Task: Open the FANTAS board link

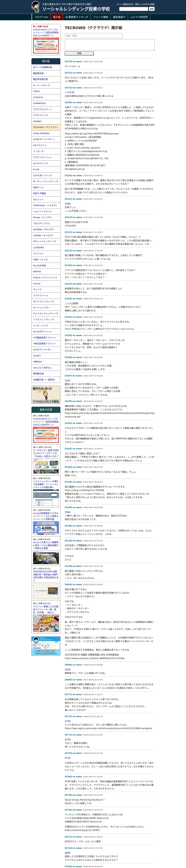Action: pos(46,272)
